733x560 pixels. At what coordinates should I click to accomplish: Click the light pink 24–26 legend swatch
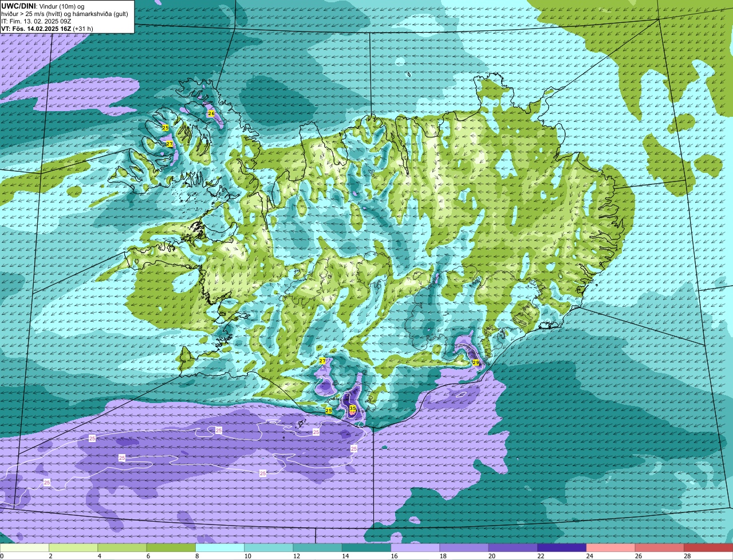(611, 548)
